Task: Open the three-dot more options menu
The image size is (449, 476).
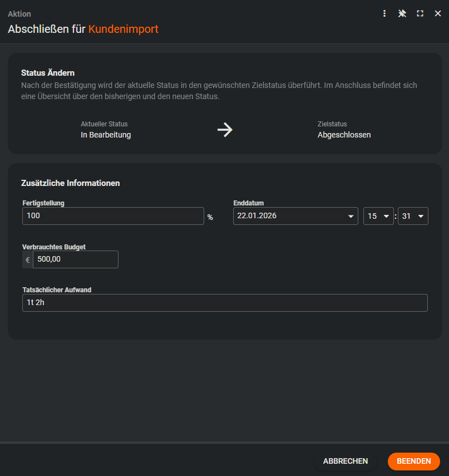Action: (384, 13)
